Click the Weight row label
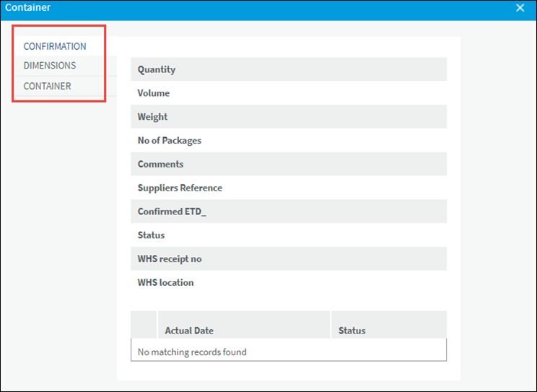 [152, 116]
